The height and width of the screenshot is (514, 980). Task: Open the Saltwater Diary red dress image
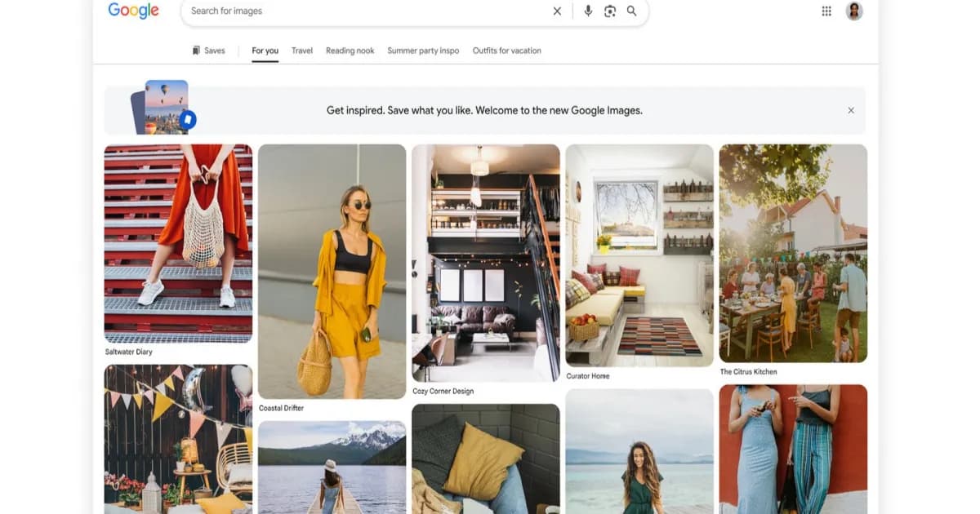click(178, 243)
